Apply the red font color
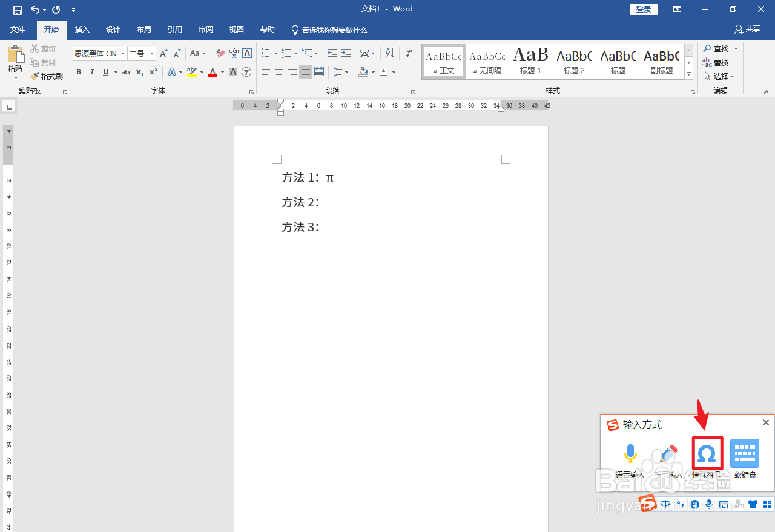The width and height of the screenshot is (775, 532). [213, 72]
